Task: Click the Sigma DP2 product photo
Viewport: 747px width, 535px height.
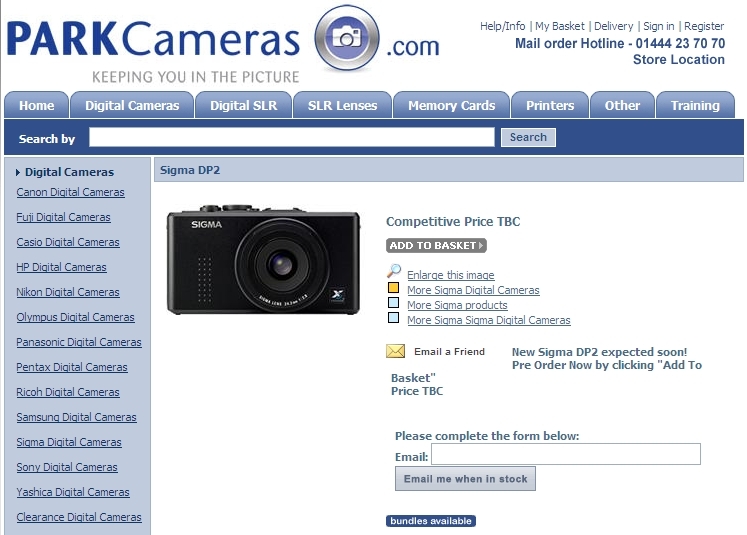Action: point(263,262)
